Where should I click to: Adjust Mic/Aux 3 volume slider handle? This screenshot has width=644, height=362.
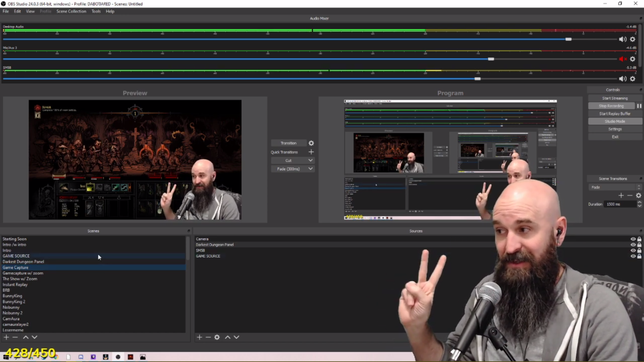(x=491, y=59)
